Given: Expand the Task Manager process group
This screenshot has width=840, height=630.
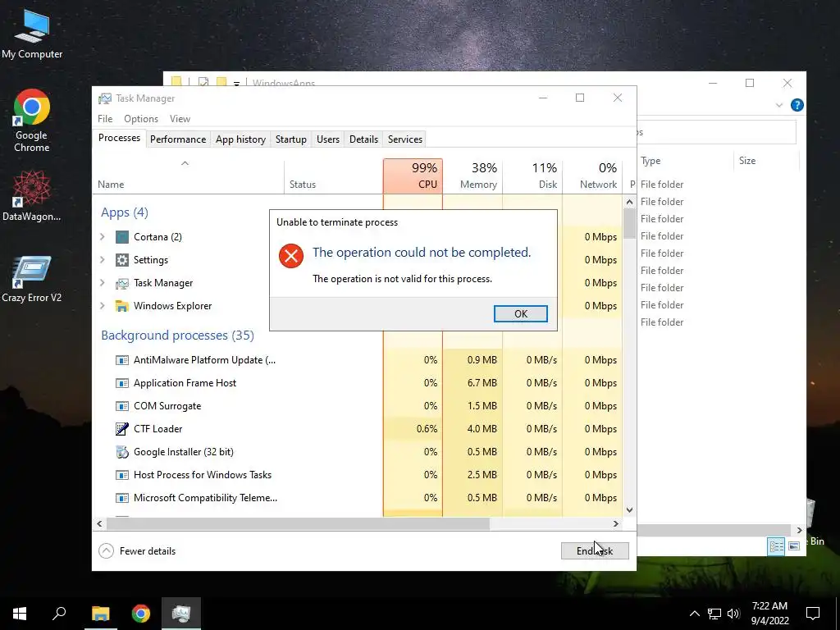Looking at the screenshot, I should (103, 282).
